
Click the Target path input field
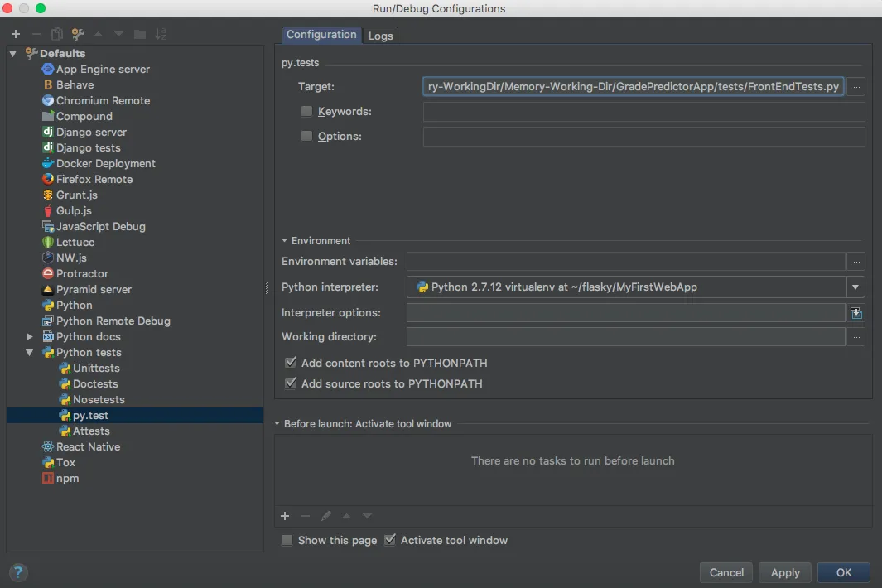click(633, 87)
